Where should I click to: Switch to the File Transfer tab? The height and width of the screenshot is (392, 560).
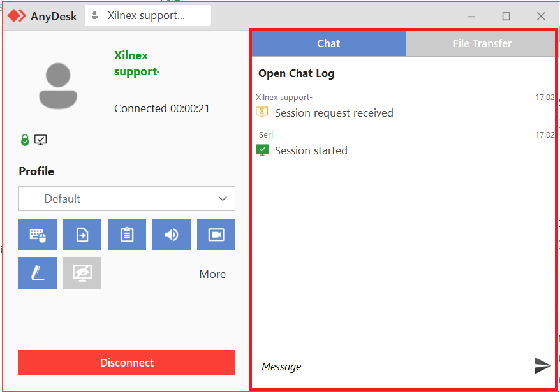482,43
